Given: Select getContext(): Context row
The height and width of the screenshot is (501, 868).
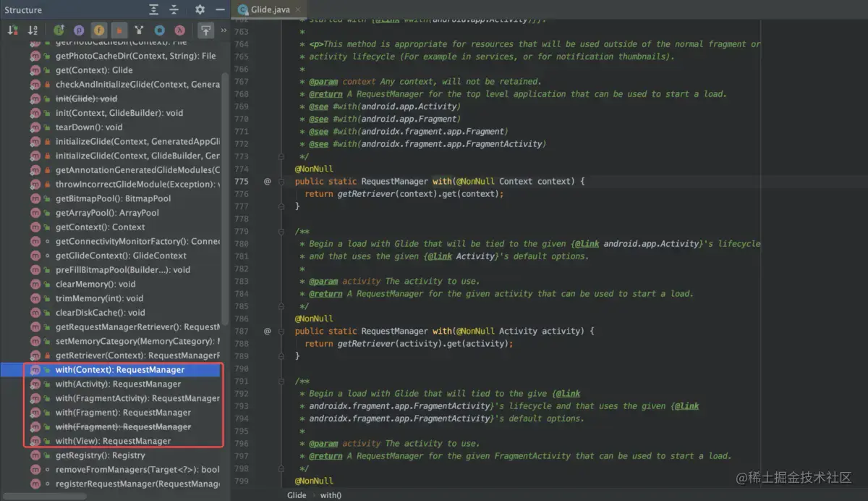Looking at the screenshot, I should coord(110,227).
